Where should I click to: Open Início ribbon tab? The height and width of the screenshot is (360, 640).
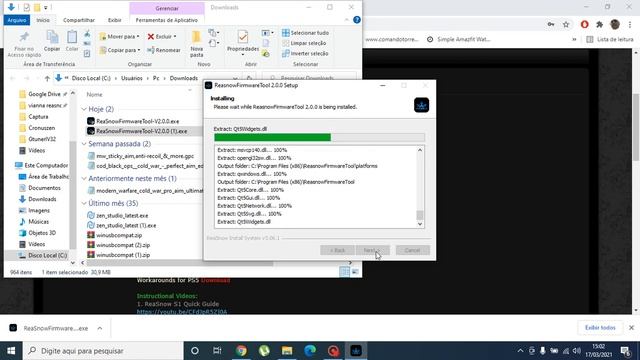pyautogui.click(x=43, y=20)
